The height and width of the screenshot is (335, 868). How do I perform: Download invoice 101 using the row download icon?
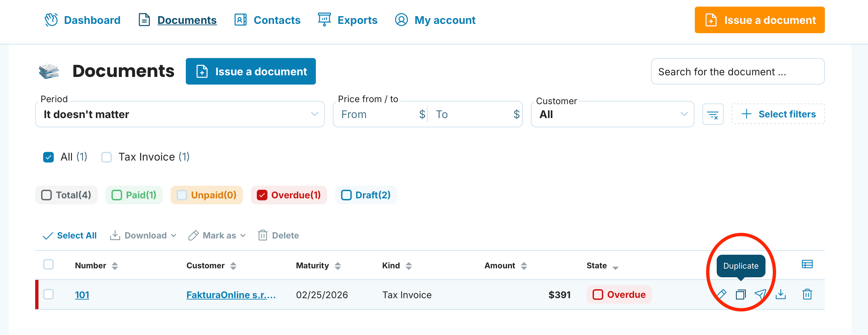click(781, 295)
